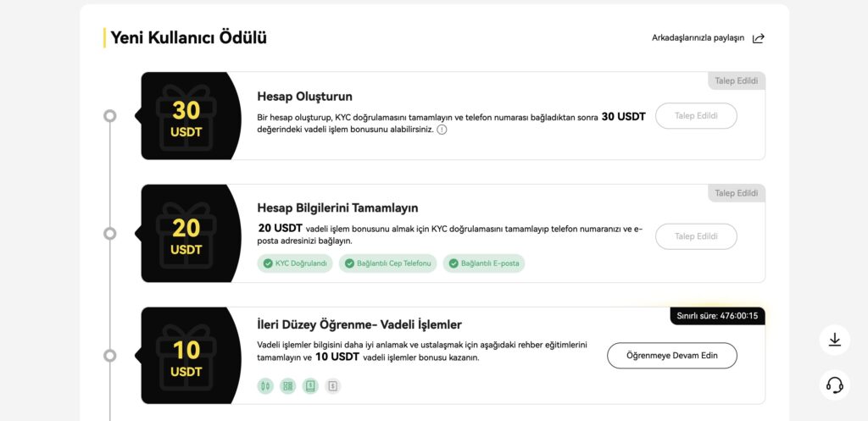The height and width of the screenshot is (421, 868).
Task: Click the first timeline circle marker
Action: pos(110,115)
